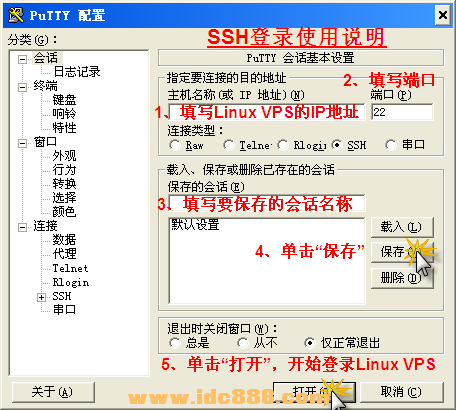Select the Raw connection type radio button
456x410 pixels.
coord(174,145)
